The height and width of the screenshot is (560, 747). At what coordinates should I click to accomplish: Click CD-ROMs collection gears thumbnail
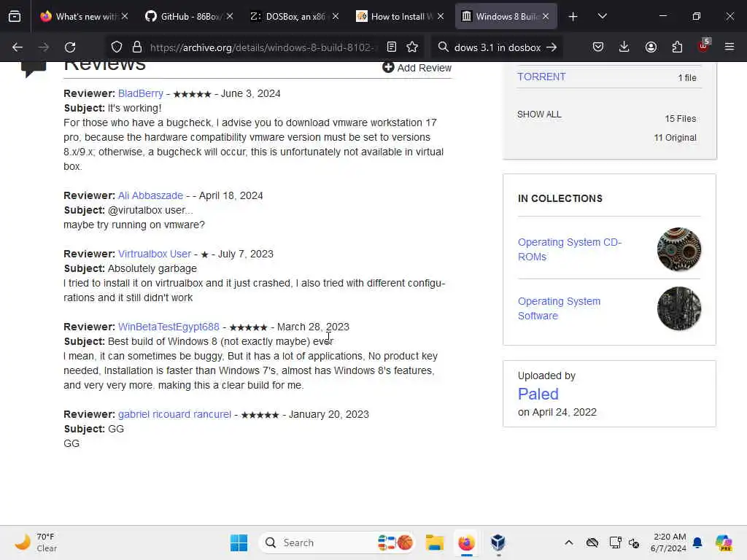click(x=679, y=249)
